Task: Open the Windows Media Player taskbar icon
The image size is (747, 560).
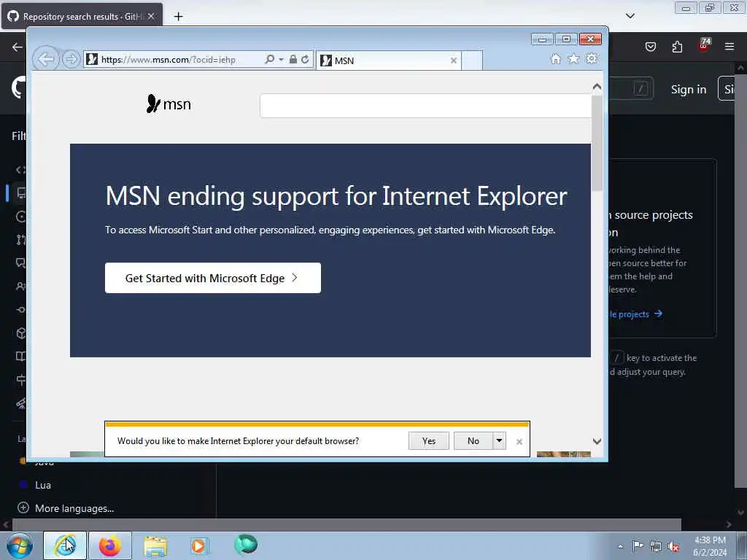Action: [x=198, y=545]
